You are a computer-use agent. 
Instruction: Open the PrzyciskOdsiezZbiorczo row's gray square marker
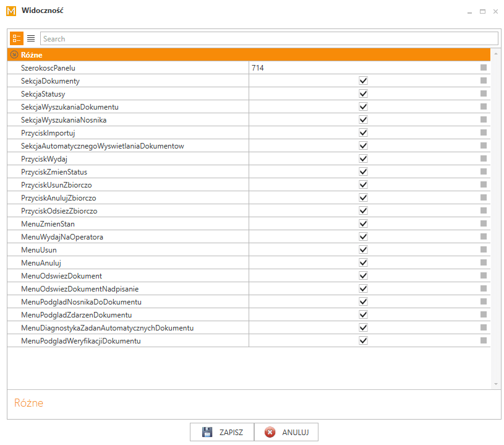click(x=484, y=210)
